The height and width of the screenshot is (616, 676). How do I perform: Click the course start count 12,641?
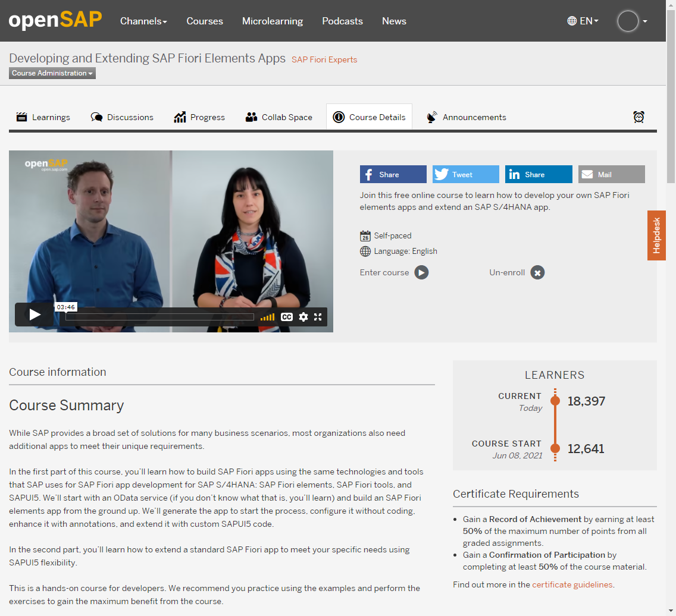pos(586,449)
